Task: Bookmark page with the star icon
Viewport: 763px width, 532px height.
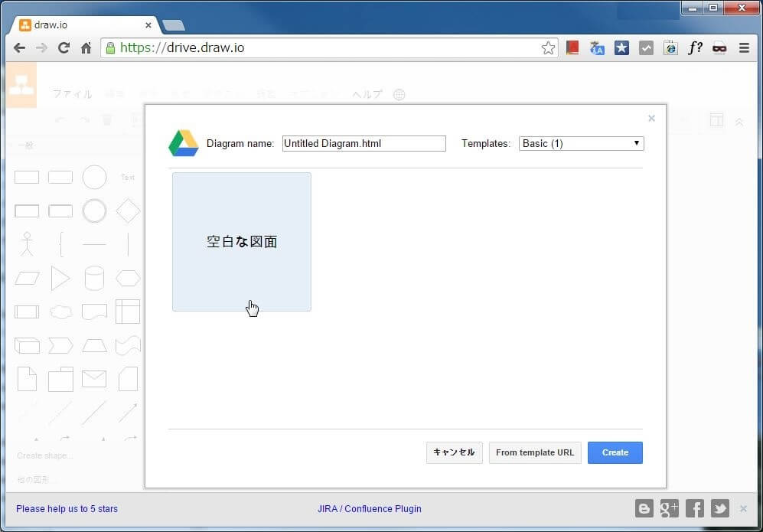Action: click(548, 48)
